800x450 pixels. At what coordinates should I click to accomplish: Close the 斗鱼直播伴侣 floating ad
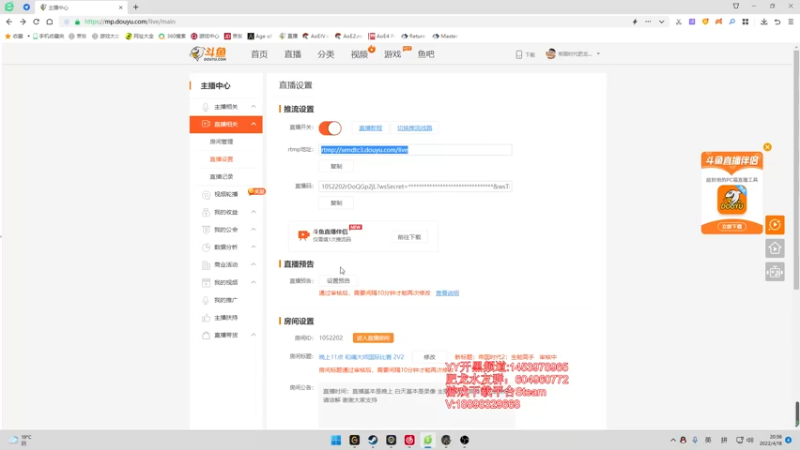(x=767, y=147)
